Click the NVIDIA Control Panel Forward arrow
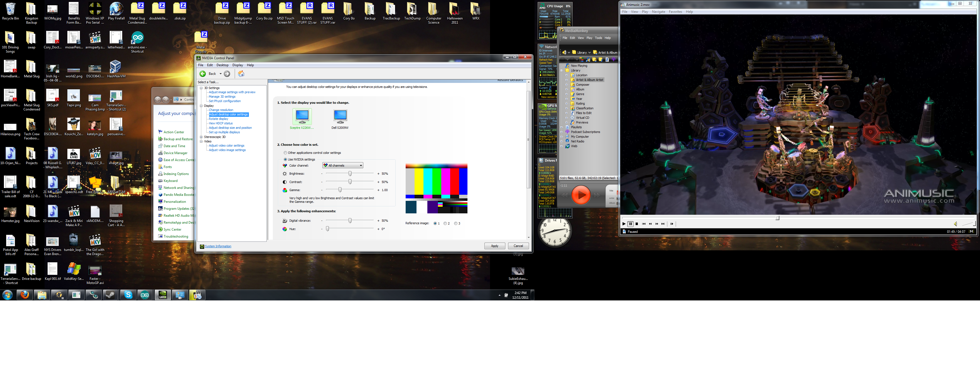This screenshot has width=980, height=385. click(227, 74)
